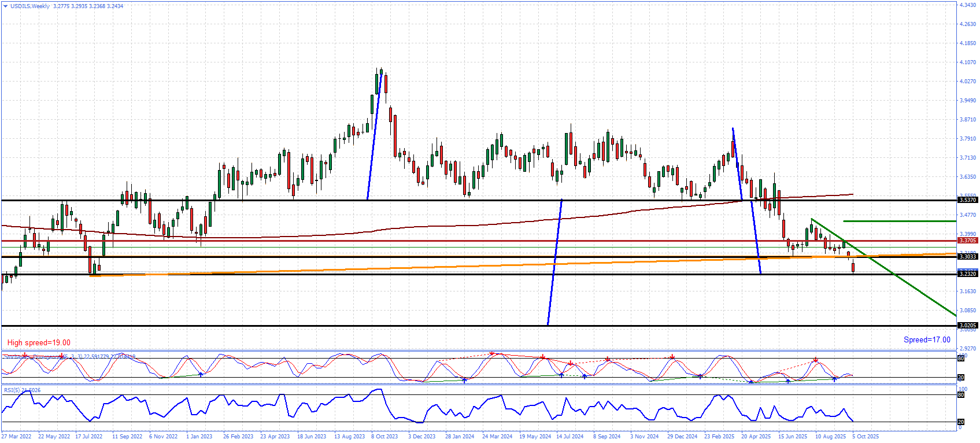
Task: Click the red 'High spread=19.00' label
Action: click(x=39, y=343)
